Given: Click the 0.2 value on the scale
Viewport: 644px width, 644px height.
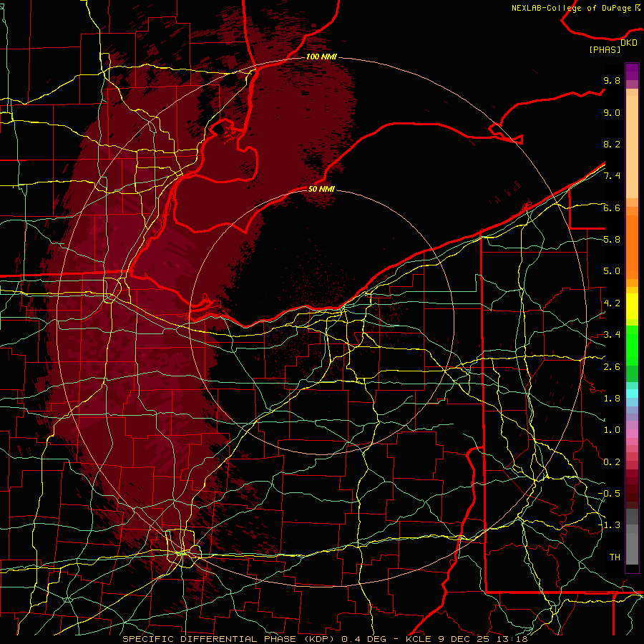Looking at the screenshot, I should tap(612, 462).
